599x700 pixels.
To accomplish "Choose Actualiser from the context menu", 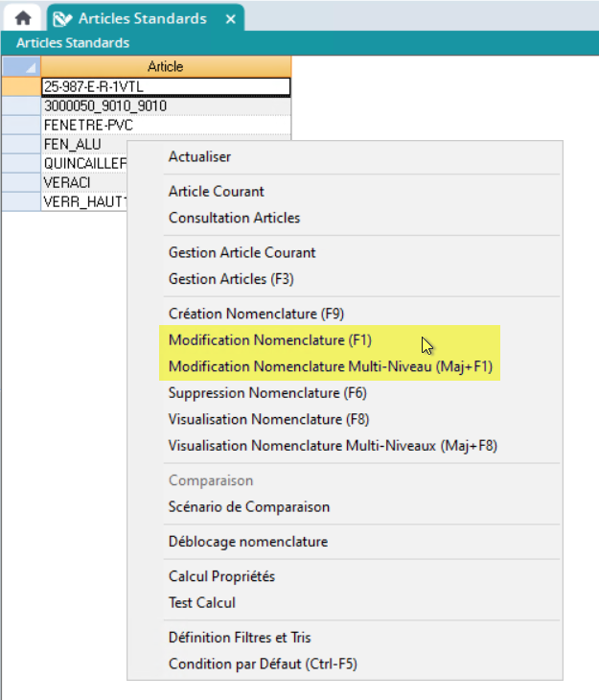I will pyautogui.click(x=199, y=156).
